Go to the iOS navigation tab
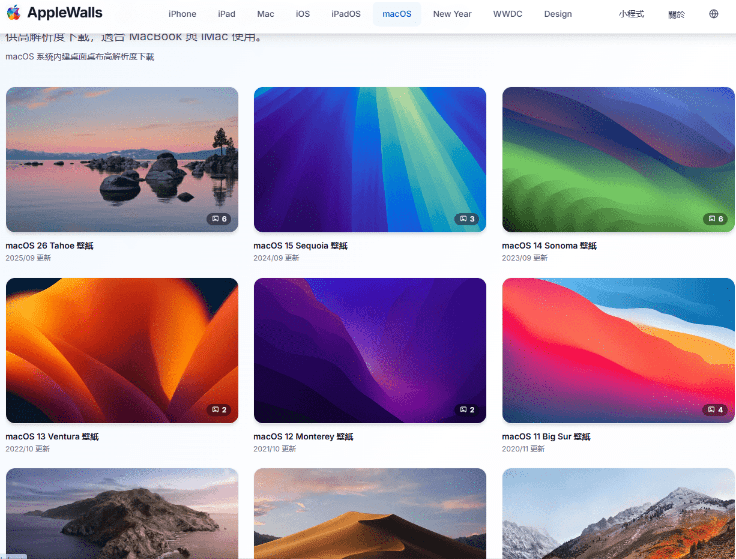The height and width of the screenshot is (559, 736). coord(303,14)
